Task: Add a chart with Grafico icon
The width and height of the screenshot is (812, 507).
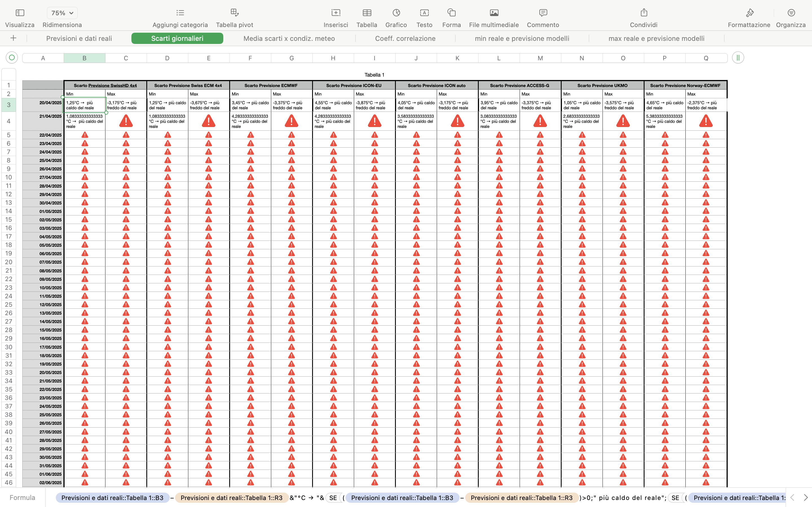Action: click(396, 13)
